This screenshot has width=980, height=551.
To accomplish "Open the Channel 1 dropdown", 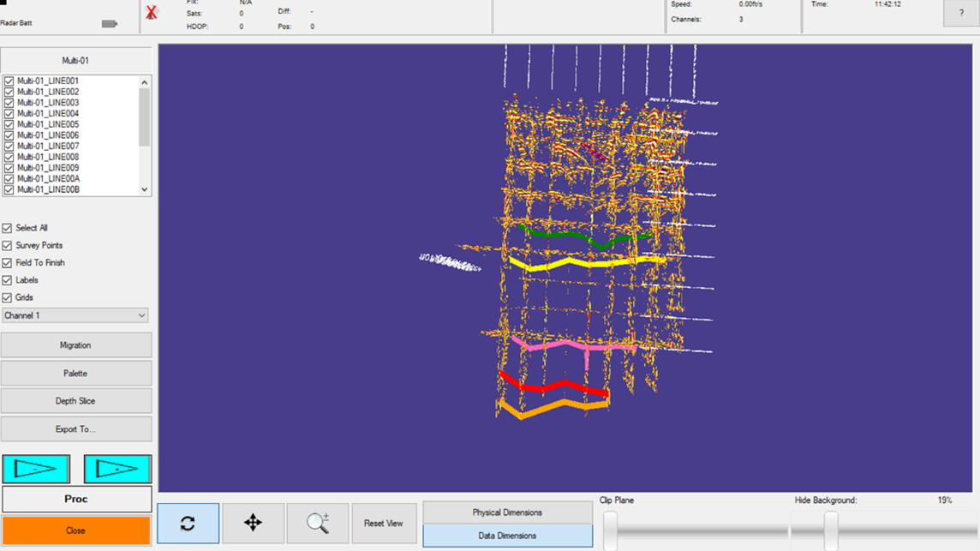I will [75, 315].
